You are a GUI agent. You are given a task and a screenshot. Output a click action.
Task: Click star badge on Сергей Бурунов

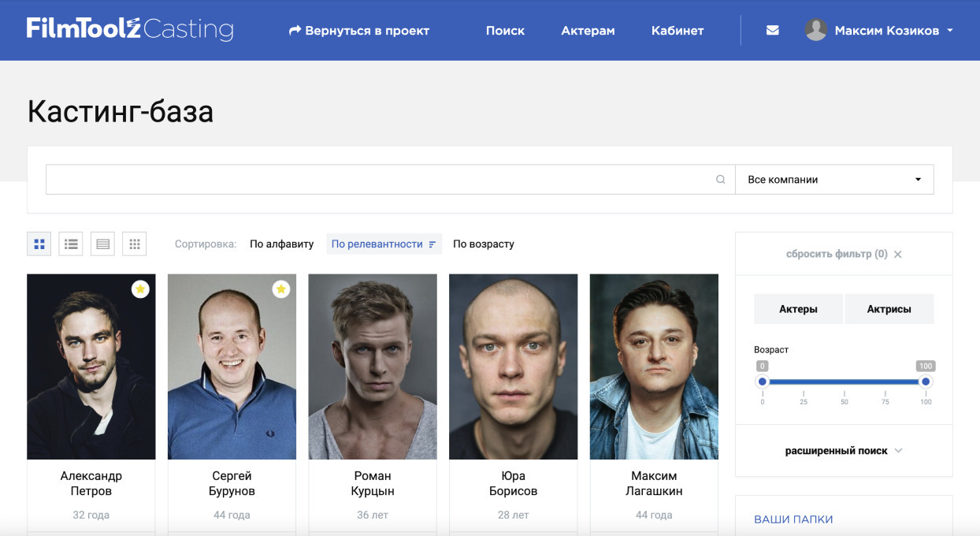click(281, 289)
